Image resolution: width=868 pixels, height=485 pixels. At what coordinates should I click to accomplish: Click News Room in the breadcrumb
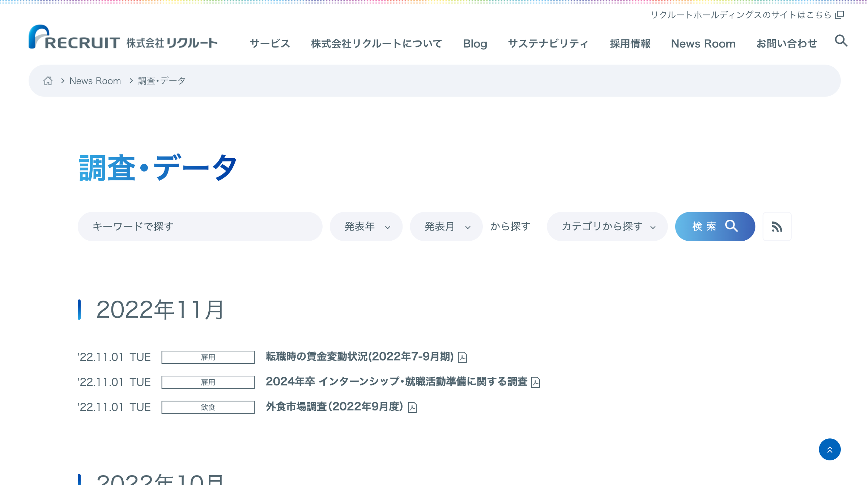point(95,81)
